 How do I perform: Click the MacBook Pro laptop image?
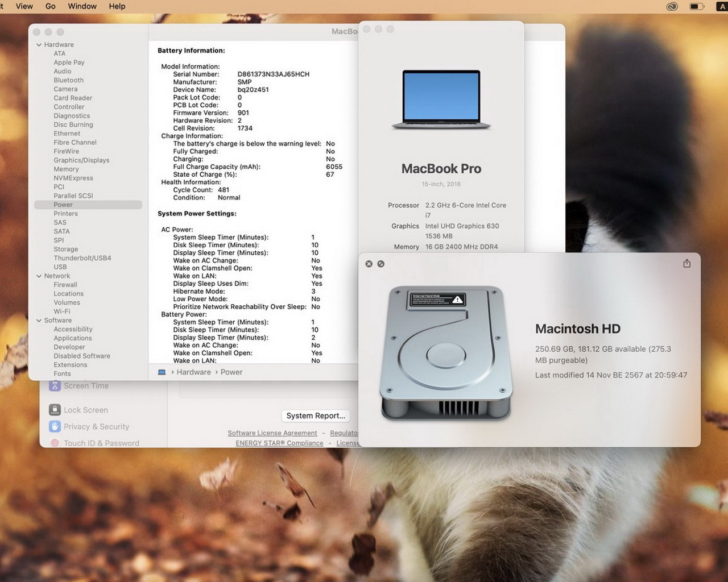tap(441, 100)
